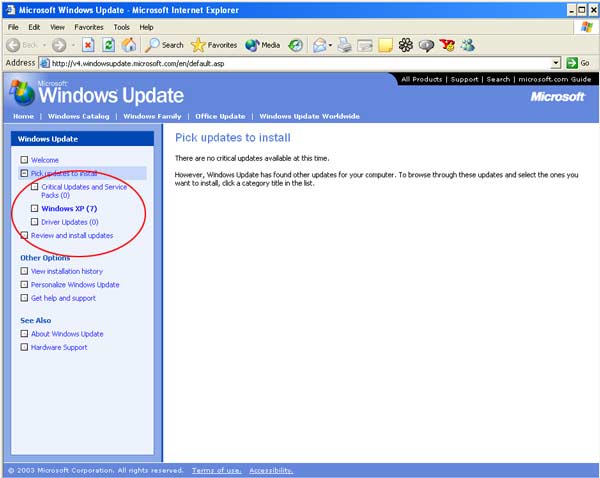This screenshot has width=600, height=478.
Task: Click the Edit page icon
Action: [x=365, y=46]
